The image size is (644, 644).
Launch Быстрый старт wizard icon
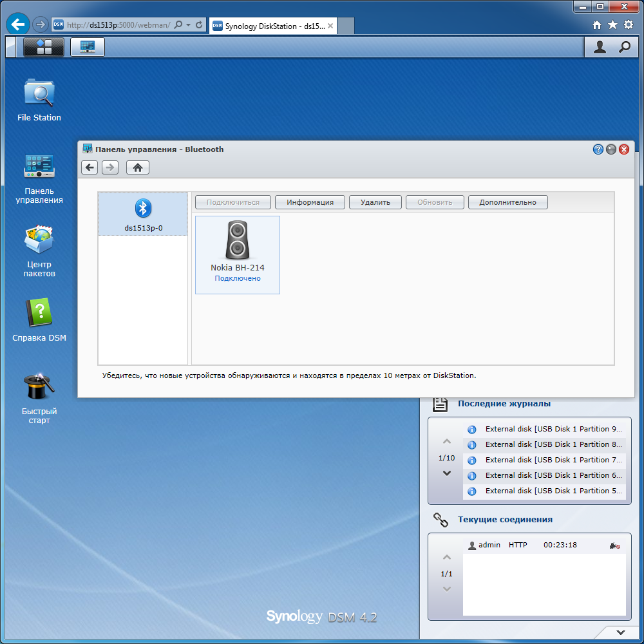pyautogui.click(x=39, y=399)
